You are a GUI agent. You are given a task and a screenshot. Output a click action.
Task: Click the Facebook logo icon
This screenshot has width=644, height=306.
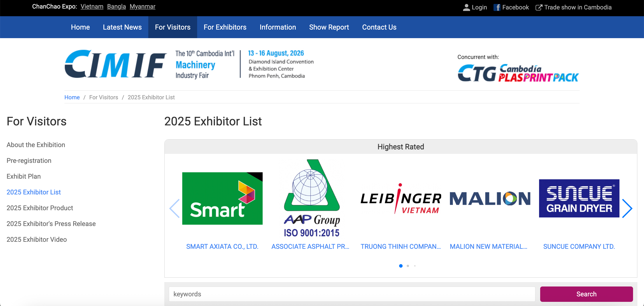click(497, 7)
